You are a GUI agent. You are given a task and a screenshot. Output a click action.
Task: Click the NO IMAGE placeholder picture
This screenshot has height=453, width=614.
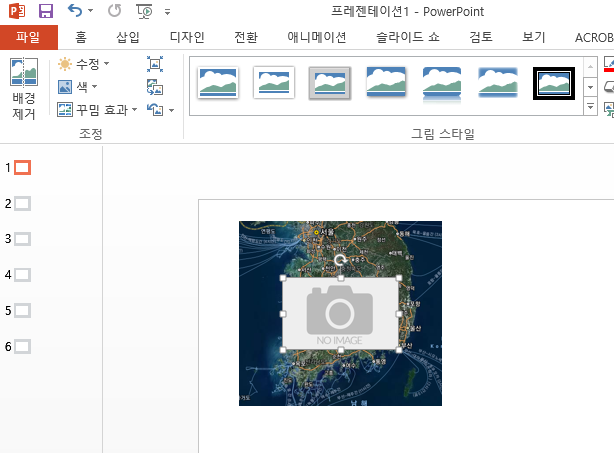pyautogui.click(x=340, y=314)
